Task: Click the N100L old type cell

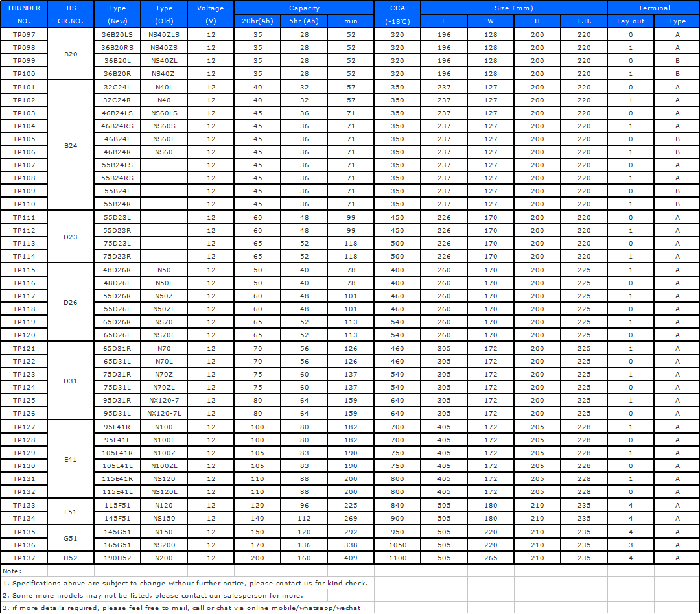Action: coord(164,440)
